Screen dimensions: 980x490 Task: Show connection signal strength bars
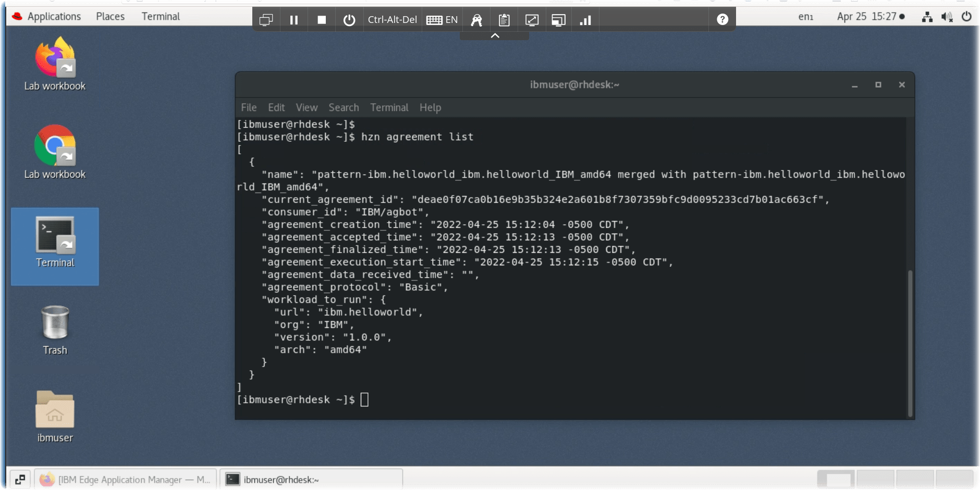(x=585, y=20)
